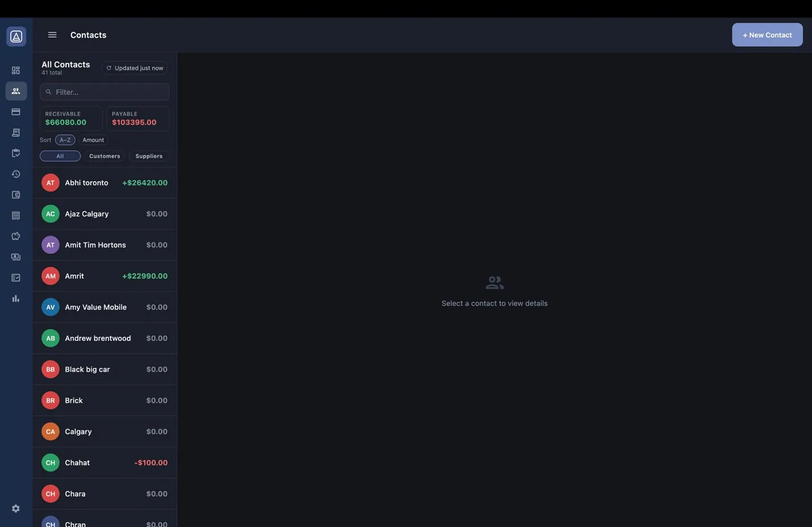Viewport: 812px width, 527px height.
Task: Click the -$100.00 balance amount
Action: tap(151, 463)
